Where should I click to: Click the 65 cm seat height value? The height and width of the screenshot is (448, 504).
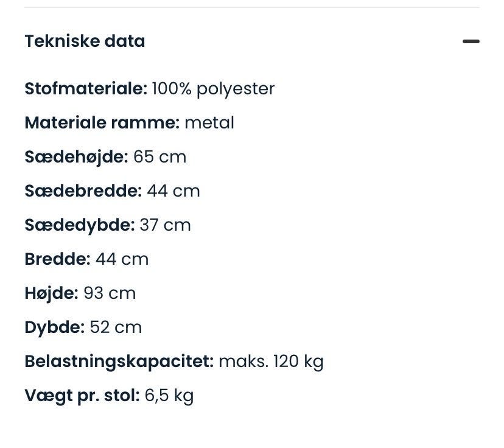(159, 157)
